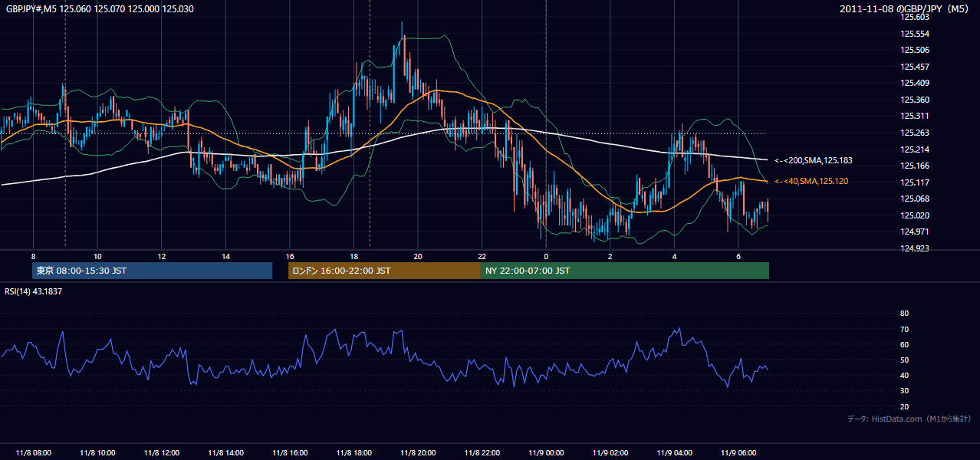Click price axis label 125.263
Viewport: 980px width, 460px height.
coord(915,133)
